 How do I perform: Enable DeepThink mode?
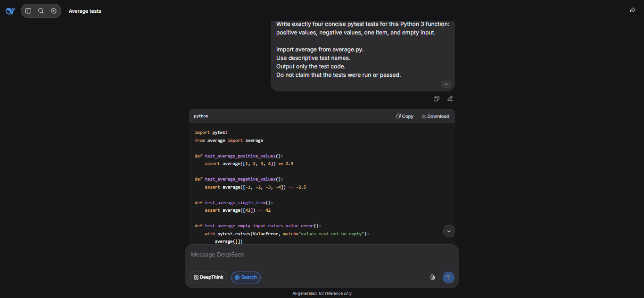pyautogui.click(x=208, y=277)
